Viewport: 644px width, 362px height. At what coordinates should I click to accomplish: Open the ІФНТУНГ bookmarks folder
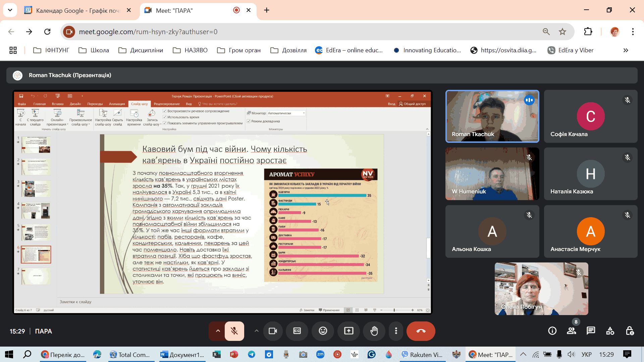point(51,50)
